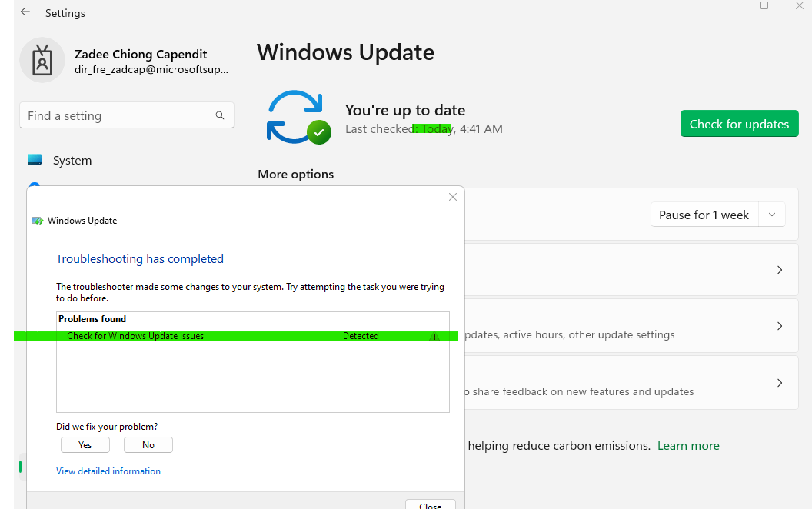Click the More options heading
Viewport: 812px width, 509px height.
pyautogui.click(x=296, y=175)
